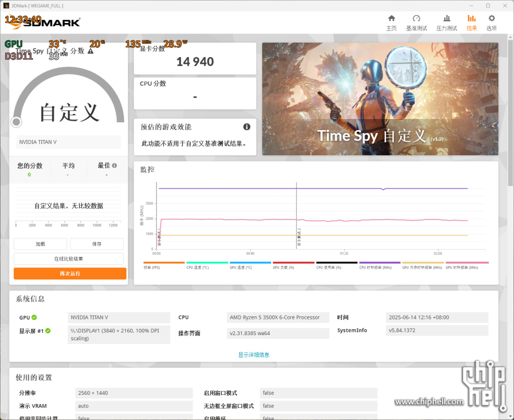Image resolution: width=514 pixels, height=420 pixels.
Task: Click the SystemInfo v5.84.1372 value
Action: (x=437, y=330)
